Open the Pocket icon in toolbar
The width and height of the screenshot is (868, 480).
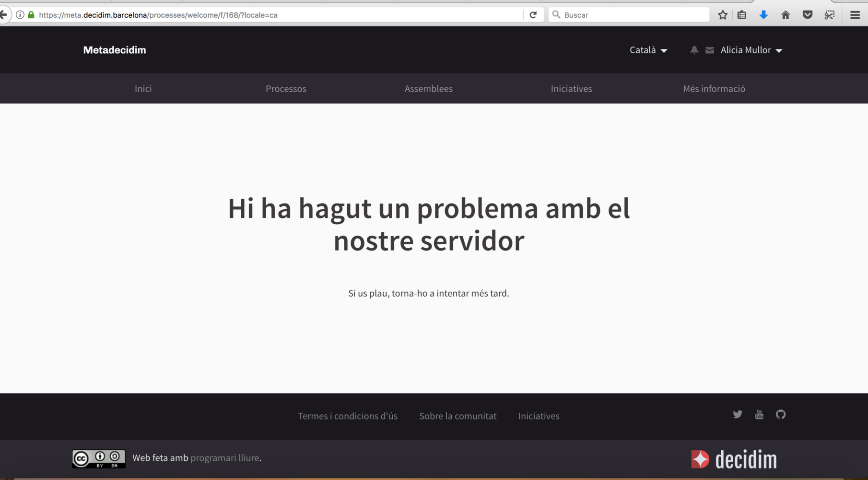[x=808, y=15]
